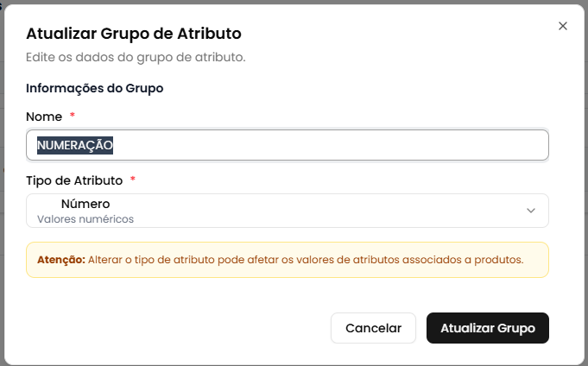Viewport: 588px width, 366px height.
Task: Click the Informações do Grupo heading
Action: tap(95, 88)
